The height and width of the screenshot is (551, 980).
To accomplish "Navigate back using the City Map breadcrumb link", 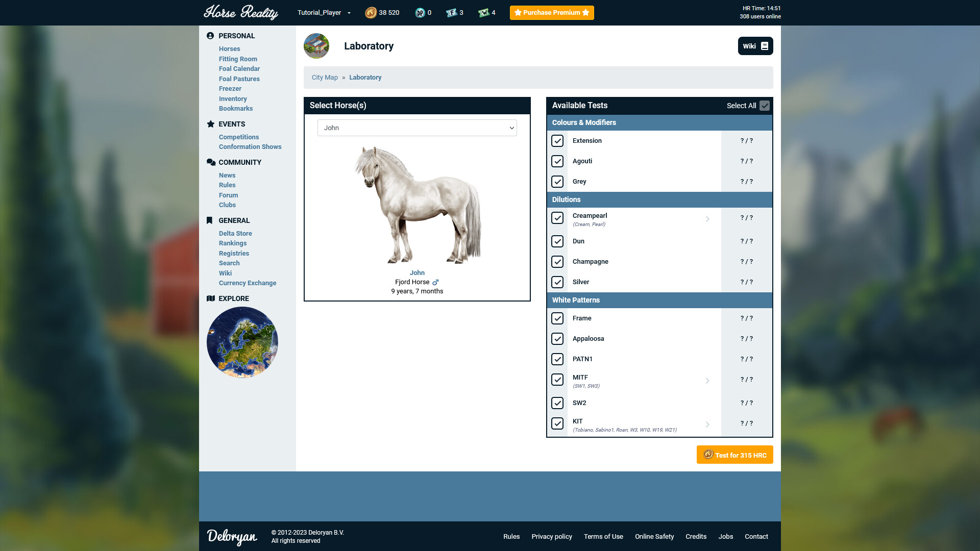I will coord(325,77).
